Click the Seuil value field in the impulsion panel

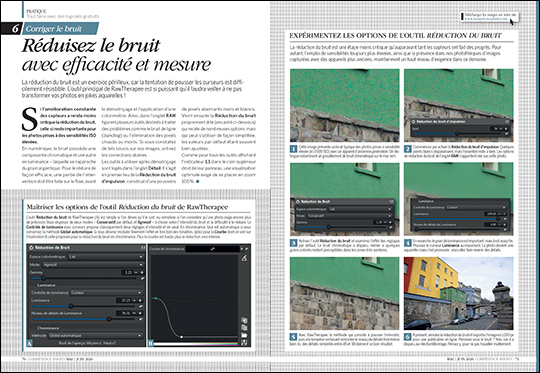[x=494, y=128]
